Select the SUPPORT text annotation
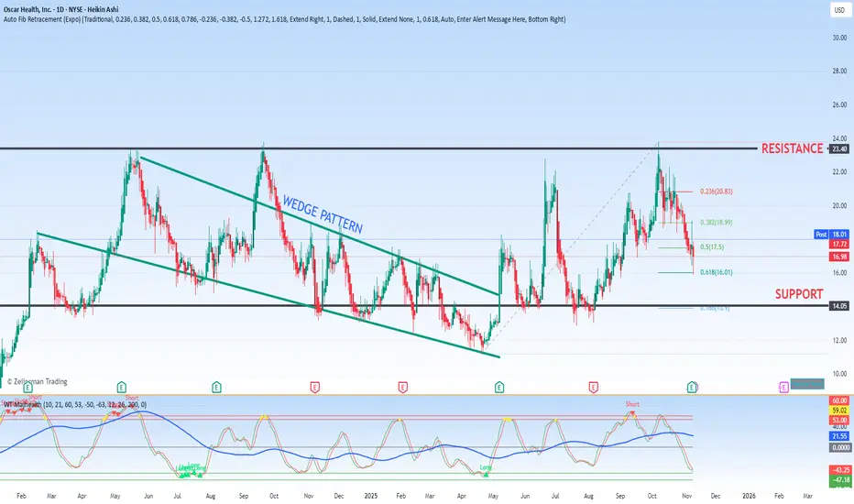854x504 pixels. (799, 294)
